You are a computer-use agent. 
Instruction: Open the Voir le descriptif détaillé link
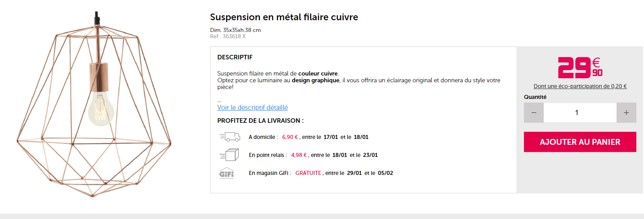click(252, 107)
